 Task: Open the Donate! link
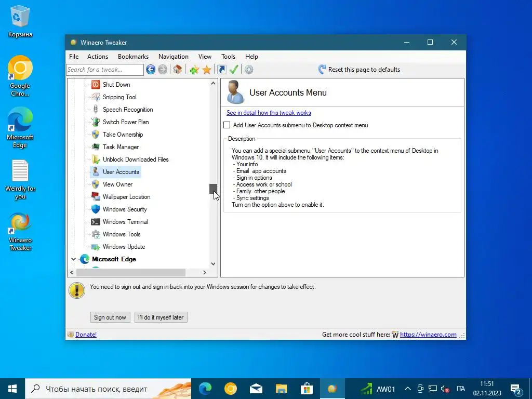coord(86,335)
